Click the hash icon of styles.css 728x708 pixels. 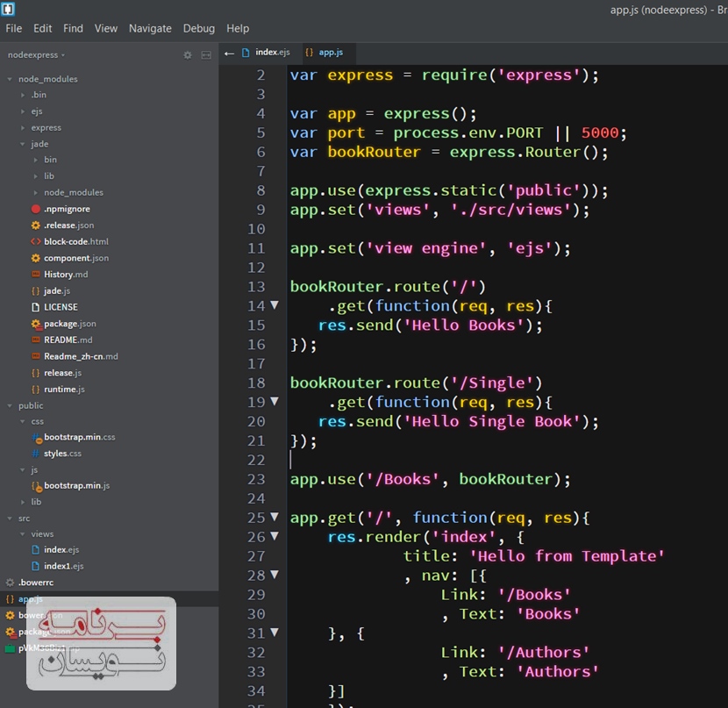35,454
